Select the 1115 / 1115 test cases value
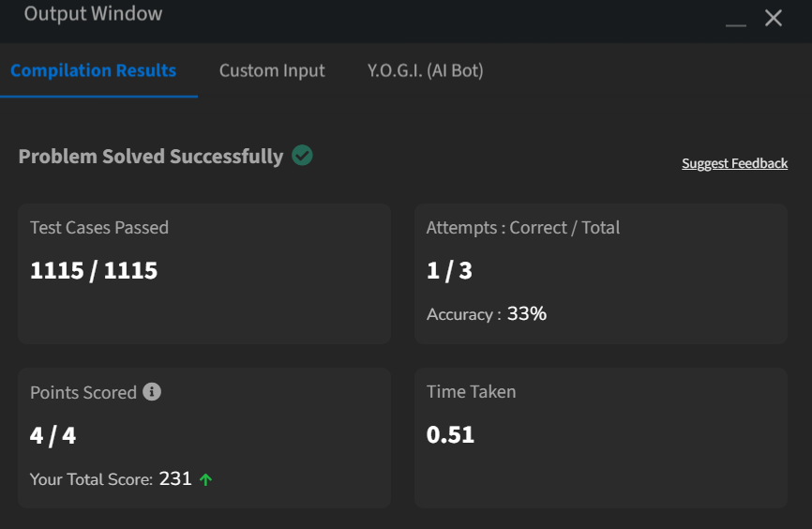The height and width of the screenshot is (529, 812). [x=94, y=270]
